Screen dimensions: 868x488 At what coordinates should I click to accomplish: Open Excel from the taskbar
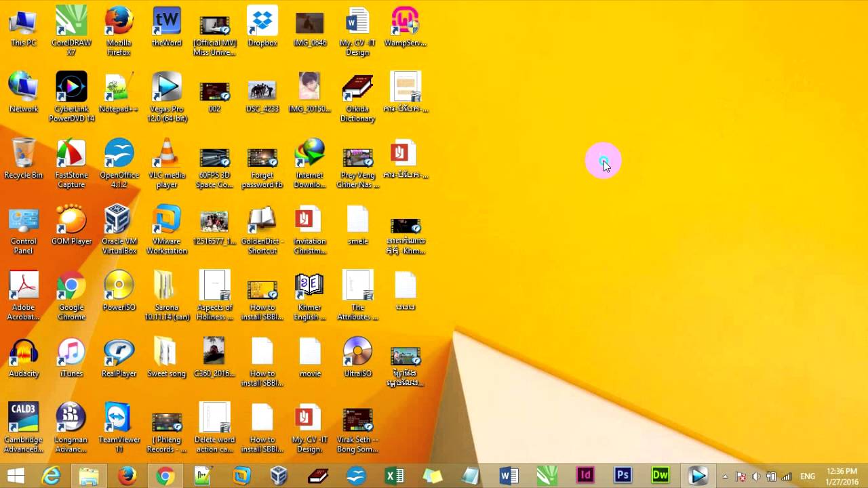[395, 476]
